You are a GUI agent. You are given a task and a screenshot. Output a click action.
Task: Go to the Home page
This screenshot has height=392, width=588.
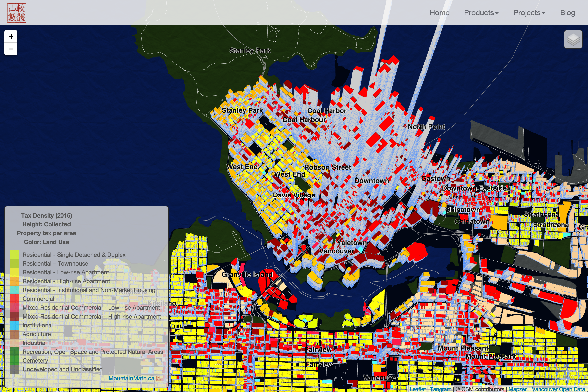click(439, 13)
